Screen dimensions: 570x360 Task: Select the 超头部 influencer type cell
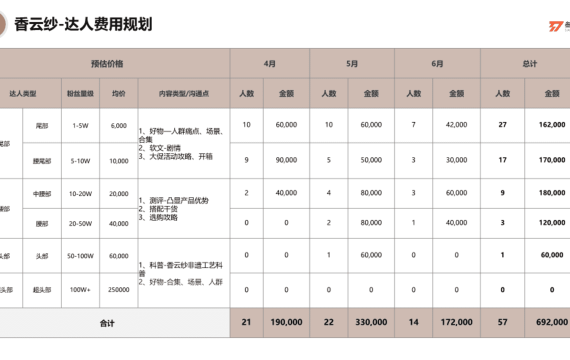click(42, 290)
